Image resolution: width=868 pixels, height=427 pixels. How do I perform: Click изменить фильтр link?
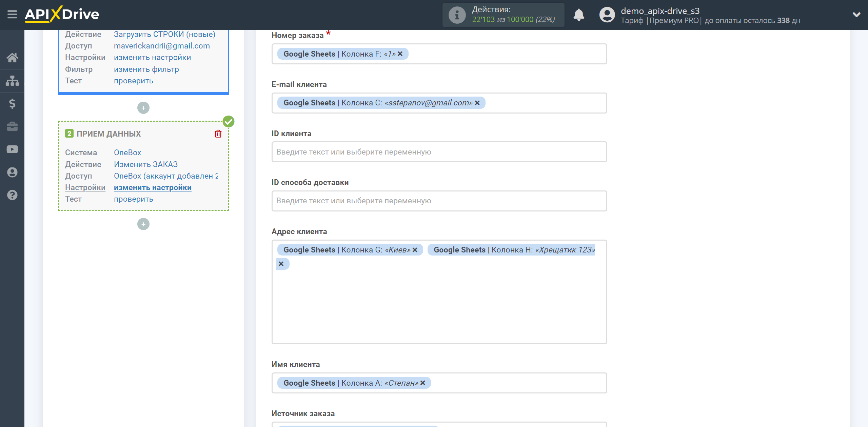coord(146,69)
